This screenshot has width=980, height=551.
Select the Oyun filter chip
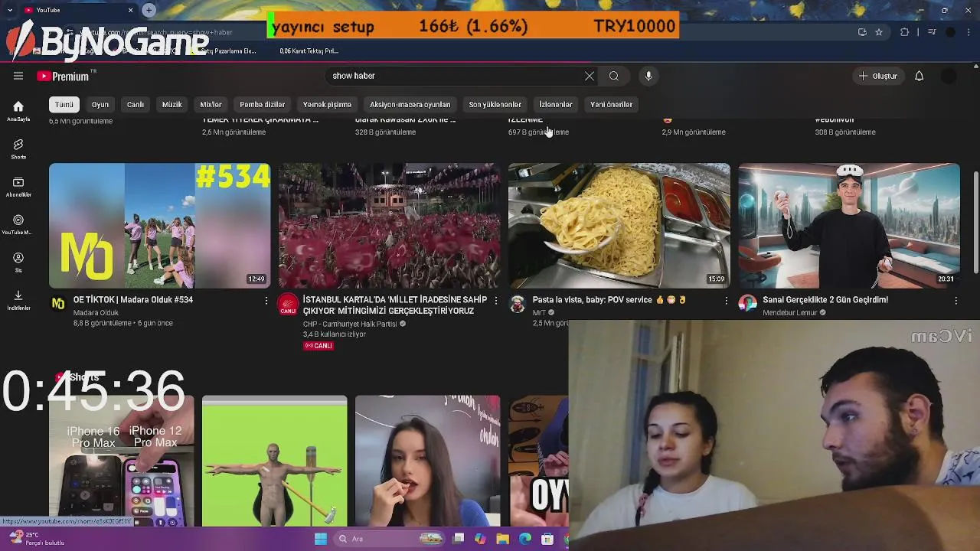pos(100,104)
